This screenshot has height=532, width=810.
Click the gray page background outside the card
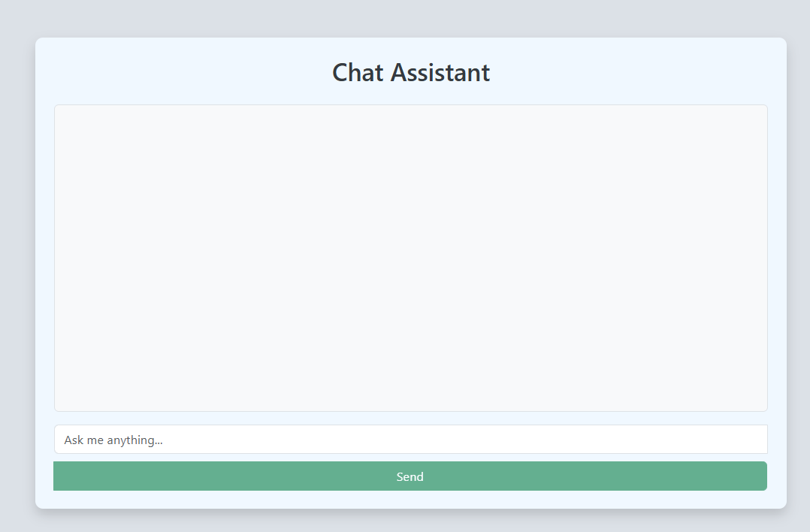(x=17, y=263)
